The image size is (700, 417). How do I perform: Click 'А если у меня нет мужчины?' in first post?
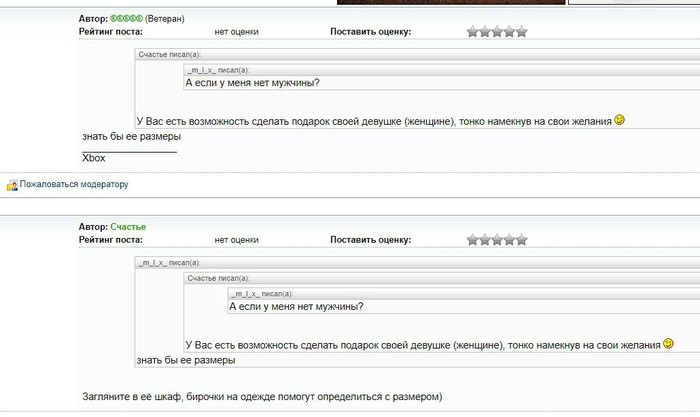260,83
